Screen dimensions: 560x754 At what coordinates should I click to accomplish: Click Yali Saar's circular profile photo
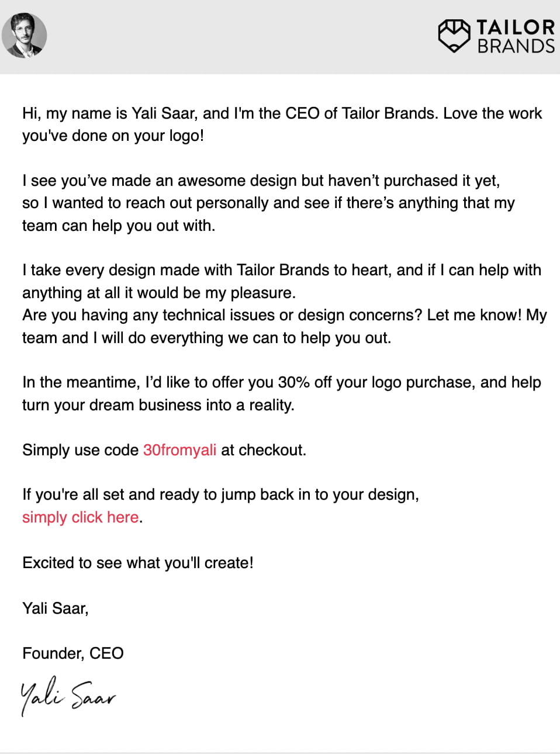pyautogui.click(x=25, y=35)
